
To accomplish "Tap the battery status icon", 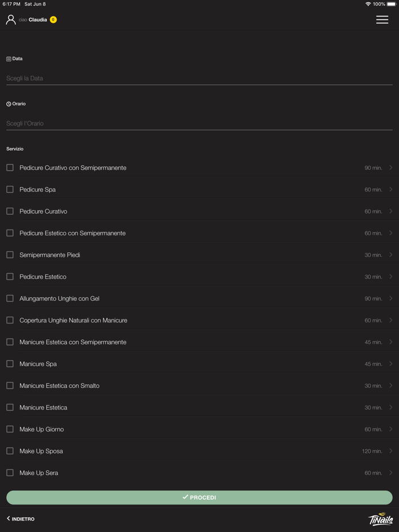I will click(391, 4).
